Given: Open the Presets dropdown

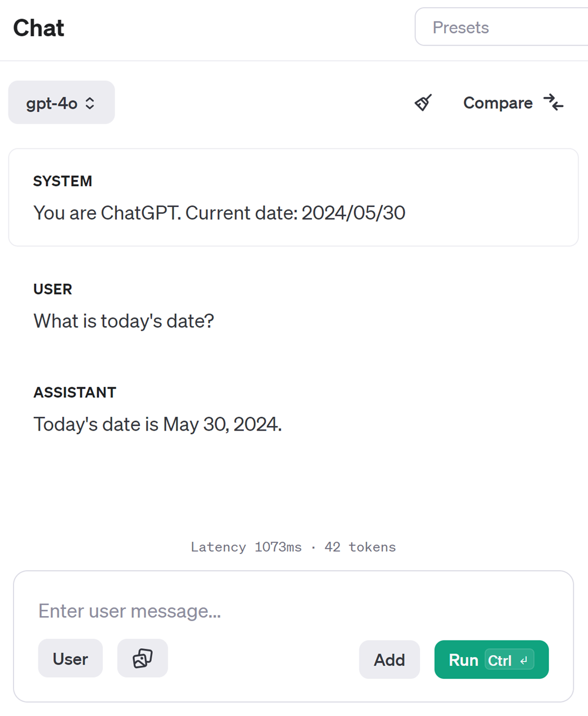Looking at the screenshot, I should tap(501, 27).
